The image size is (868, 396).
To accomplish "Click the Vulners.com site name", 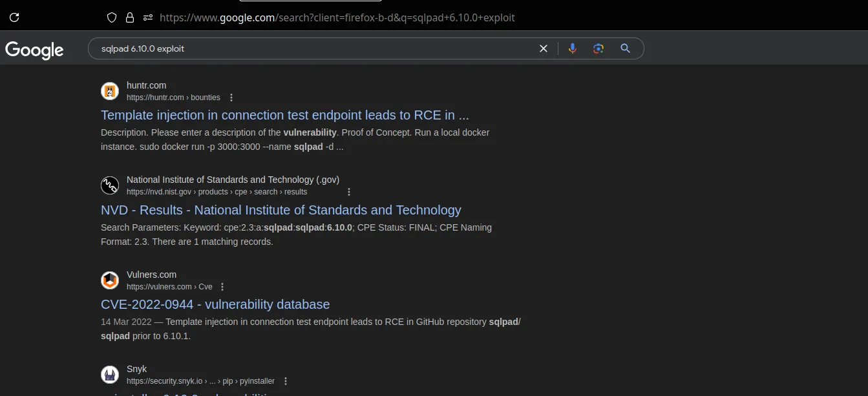I will (x=151, y=275).
